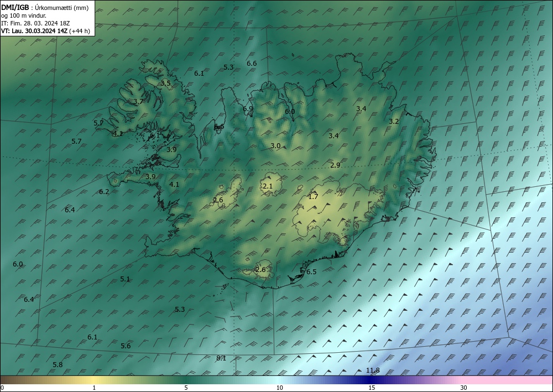Screen dimensions: 553x392
Task: Click the 5.6 value on the map
Action: point(126,346)
